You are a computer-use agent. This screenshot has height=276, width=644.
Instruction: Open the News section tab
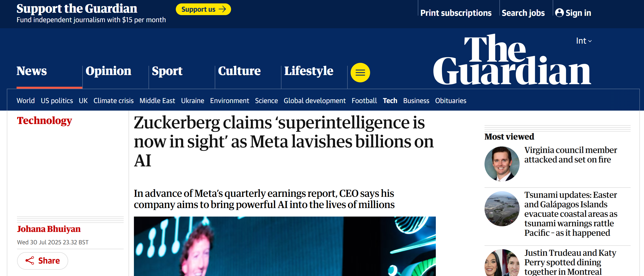32,71
